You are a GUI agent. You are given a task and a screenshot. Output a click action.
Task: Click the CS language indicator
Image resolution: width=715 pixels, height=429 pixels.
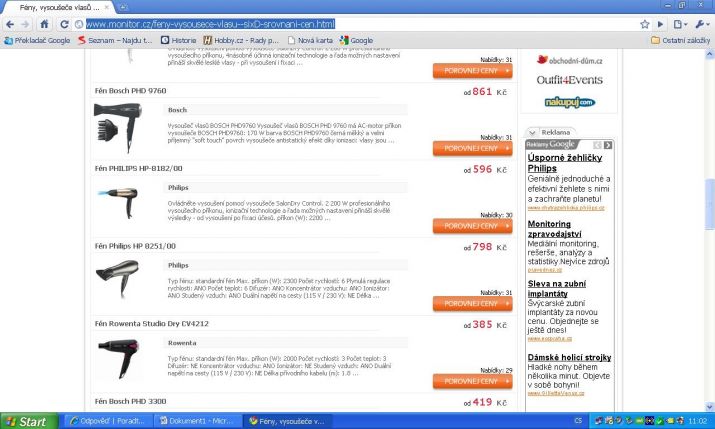click(x=578, y=421)
